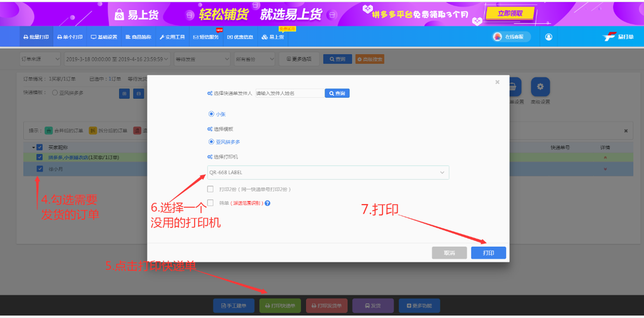Click the blue 查询 button in filter bar
This screenshot has height=318, width=644.
[x=337, y=59]
